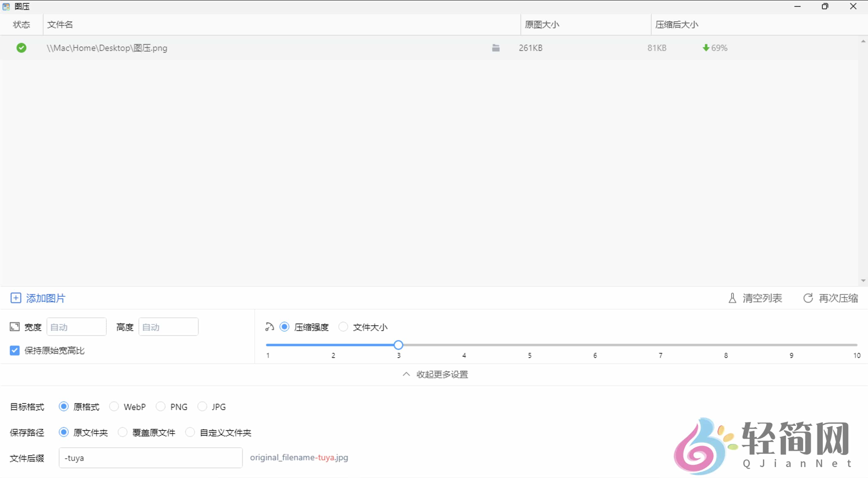Click the 添加图片 button
Image resolution: width=868 pixels, height=478 pixels.
pyautogui.click(x=45, y=298)
